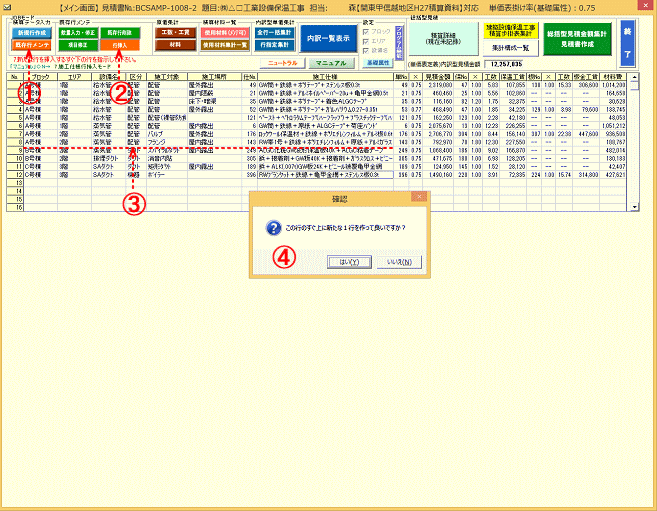Click the vertical purple settings strip button
This screenshot has width=657, height=511.
398,42
